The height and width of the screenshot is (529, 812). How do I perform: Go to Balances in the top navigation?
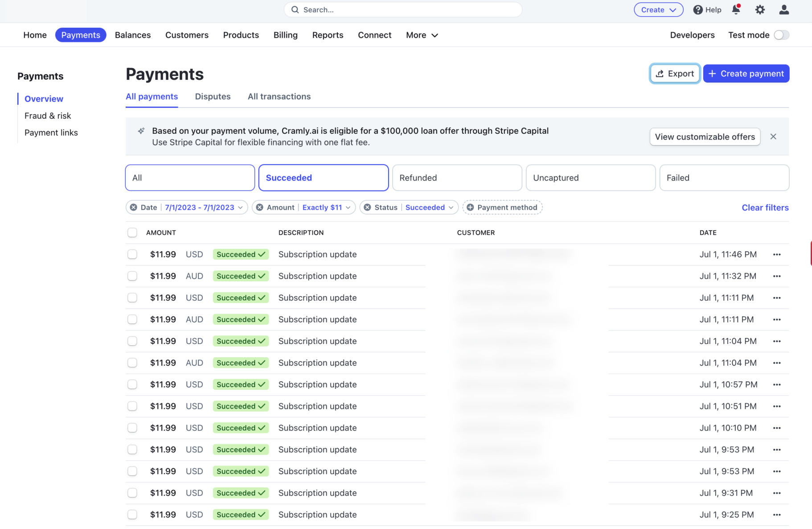pyautogui.click(x=133, y=35)
